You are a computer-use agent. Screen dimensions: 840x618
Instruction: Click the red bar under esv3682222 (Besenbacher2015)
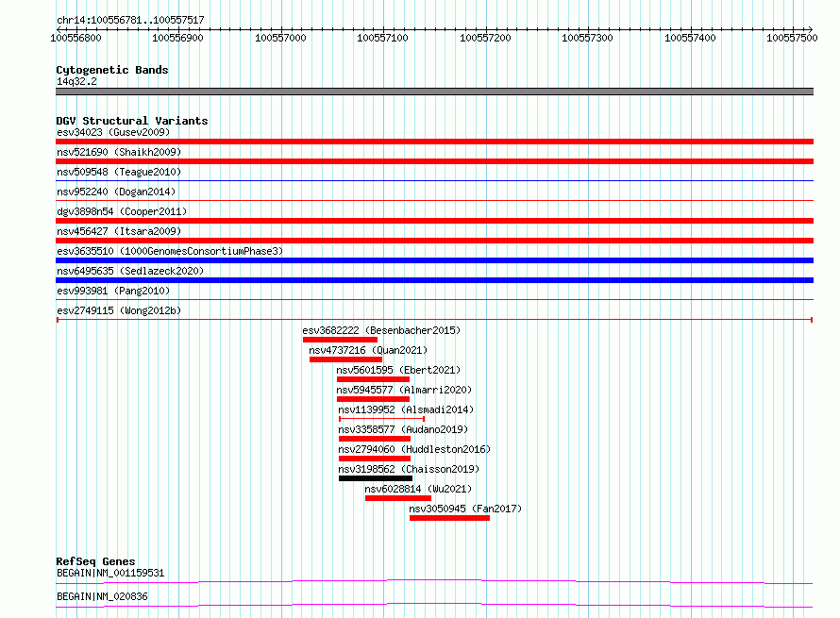[340, 340]
